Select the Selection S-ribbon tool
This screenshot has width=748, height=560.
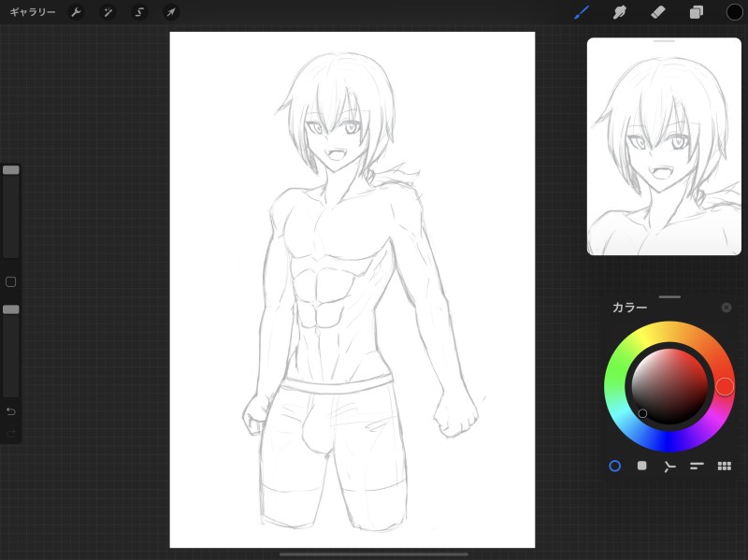[139, 12]
